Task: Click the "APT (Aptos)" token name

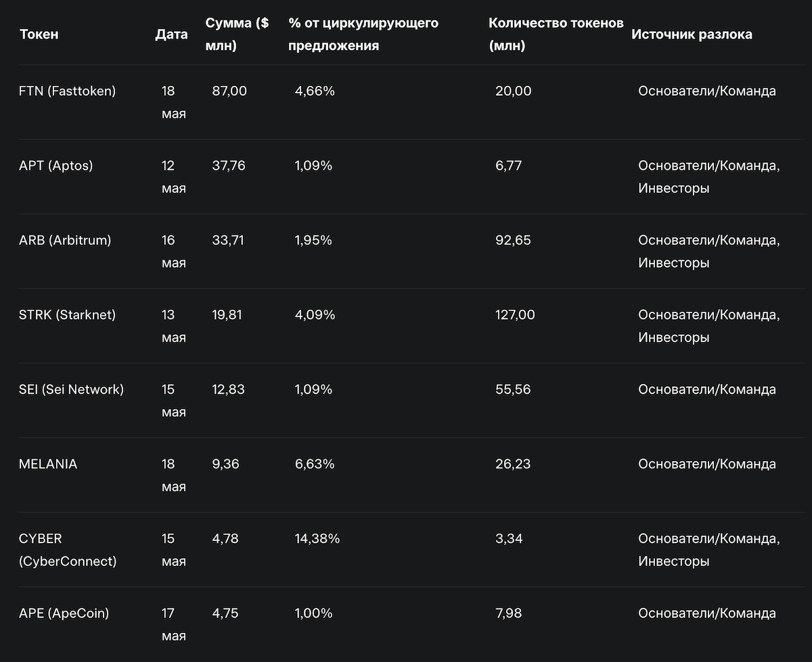Action: tap(56, 166)
